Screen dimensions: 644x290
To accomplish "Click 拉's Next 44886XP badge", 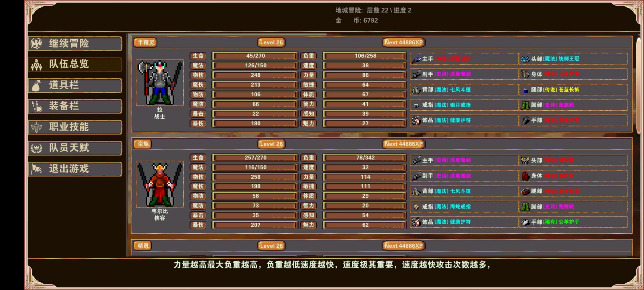I will 404,42.
